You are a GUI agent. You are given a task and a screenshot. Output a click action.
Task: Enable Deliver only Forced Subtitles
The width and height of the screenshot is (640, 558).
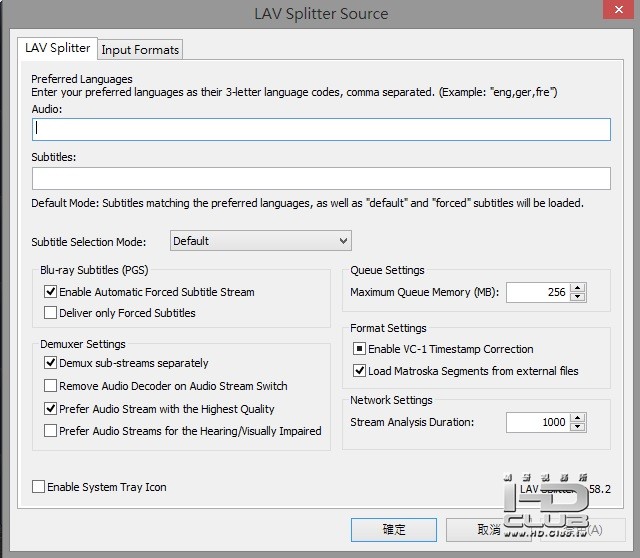point(51,313)
